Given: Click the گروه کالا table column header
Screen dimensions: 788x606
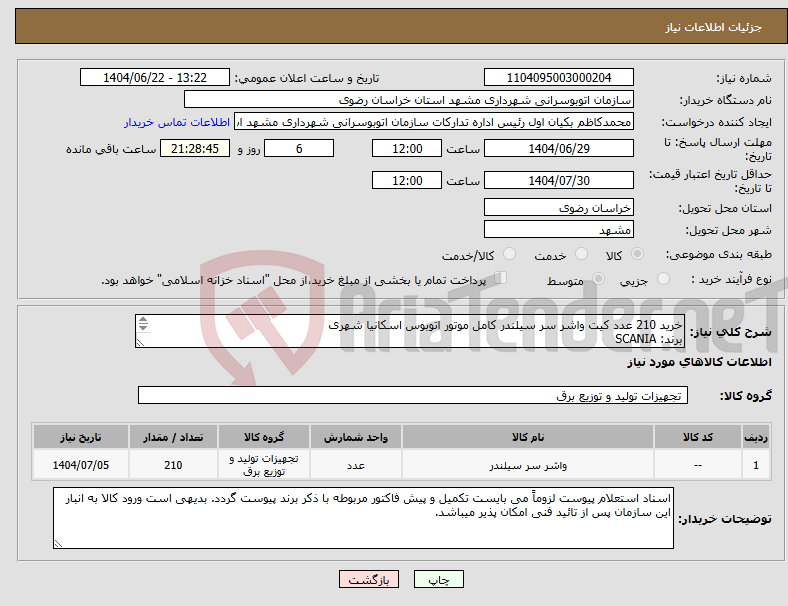Looking at the screenshot, I should pos(264,437).
